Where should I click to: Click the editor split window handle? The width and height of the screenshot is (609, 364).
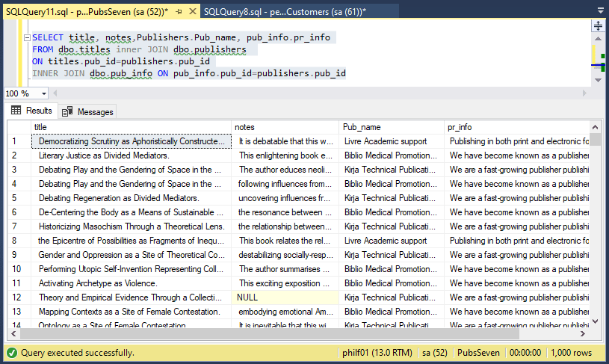598,25
